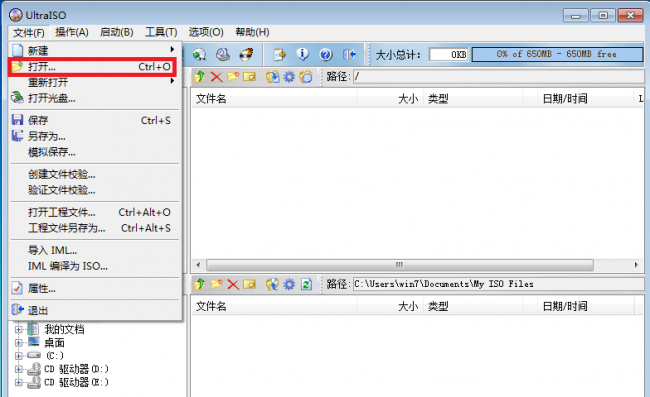Select 桌面 in the local tree
This screenshot has width=650, height=397.
55,343
